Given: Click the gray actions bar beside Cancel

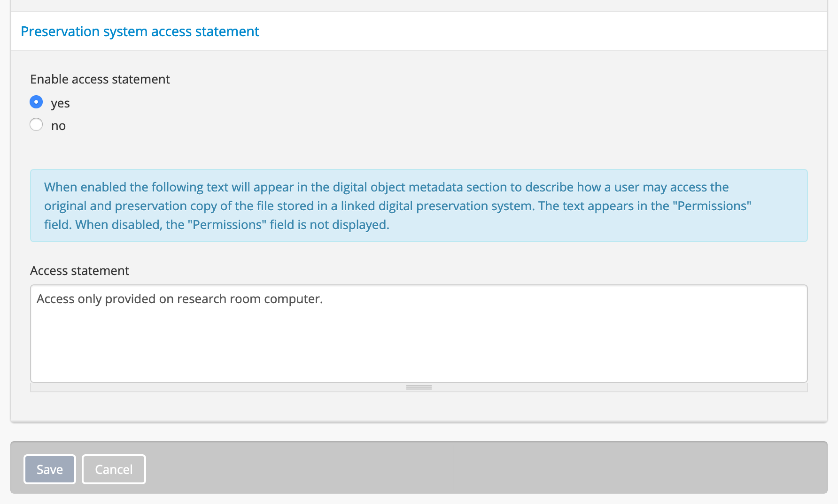Looking at the screenshot, I should tap(470, 467).
